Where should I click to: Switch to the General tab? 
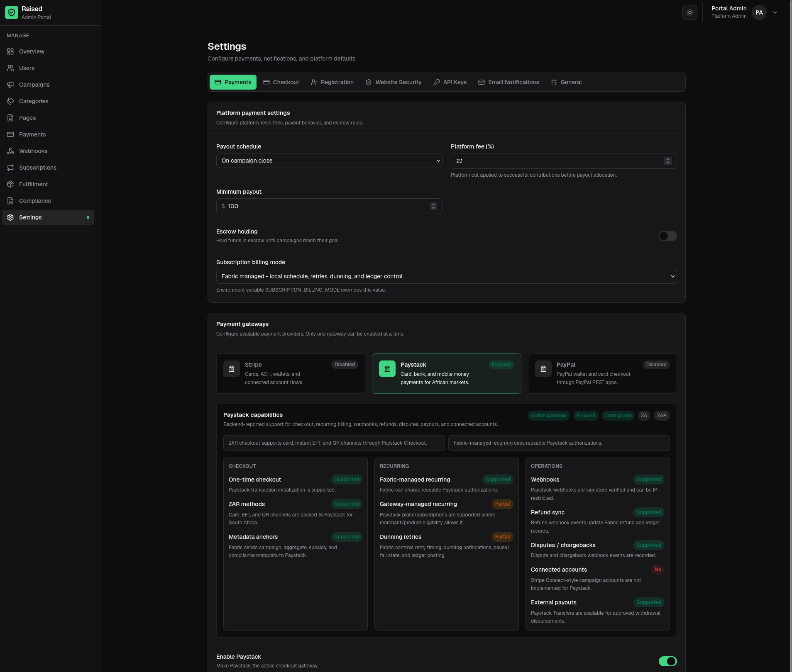[566, 82]
